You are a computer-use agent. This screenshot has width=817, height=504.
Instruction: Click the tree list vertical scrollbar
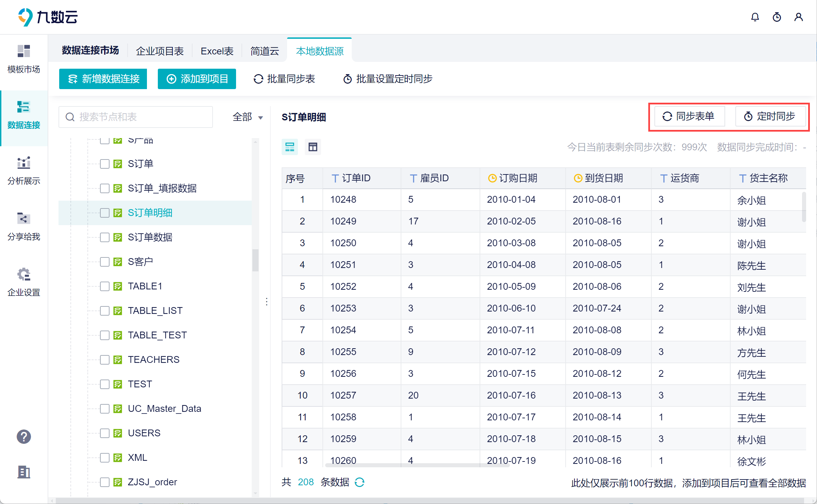(255, 260)
